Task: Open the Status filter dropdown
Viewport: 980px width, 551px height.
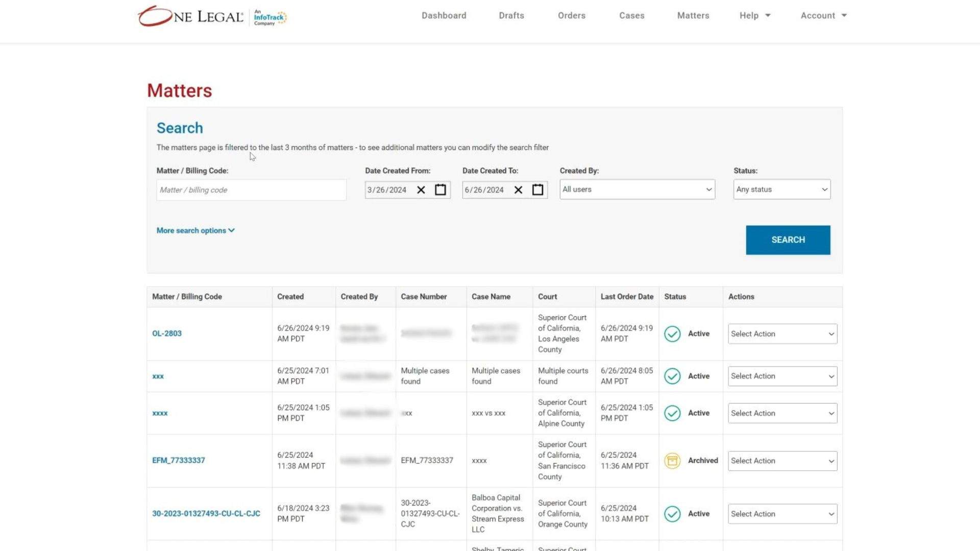Action: point(782,189)
